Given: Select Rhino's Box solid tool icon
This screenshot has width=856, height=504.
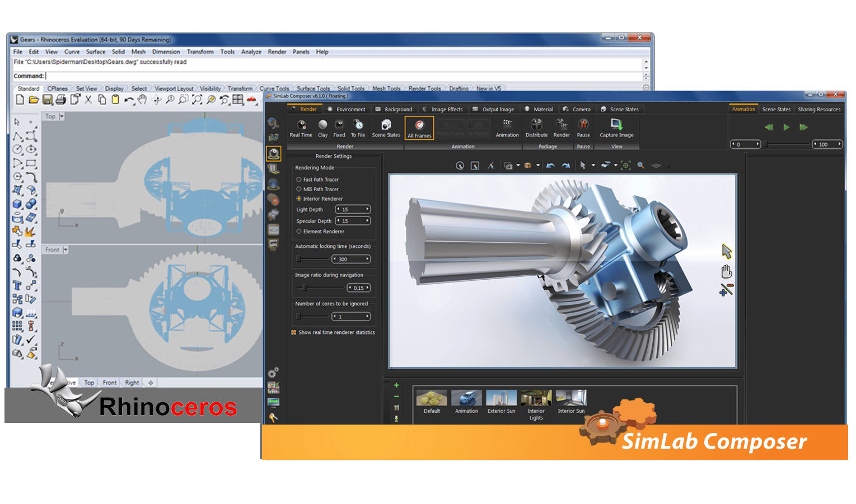Looking at the screenshot, I should [17, 204].
